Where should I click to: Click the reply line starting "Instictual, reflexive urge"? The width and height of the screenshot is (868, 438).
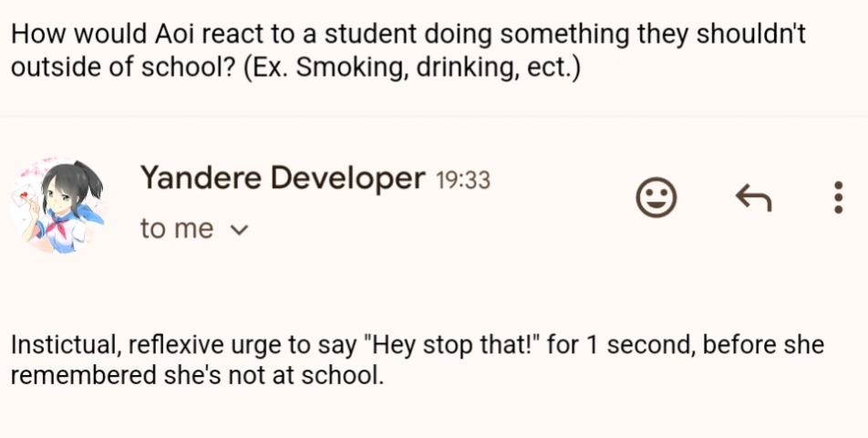pyautogui.click(x=417, y=346)
